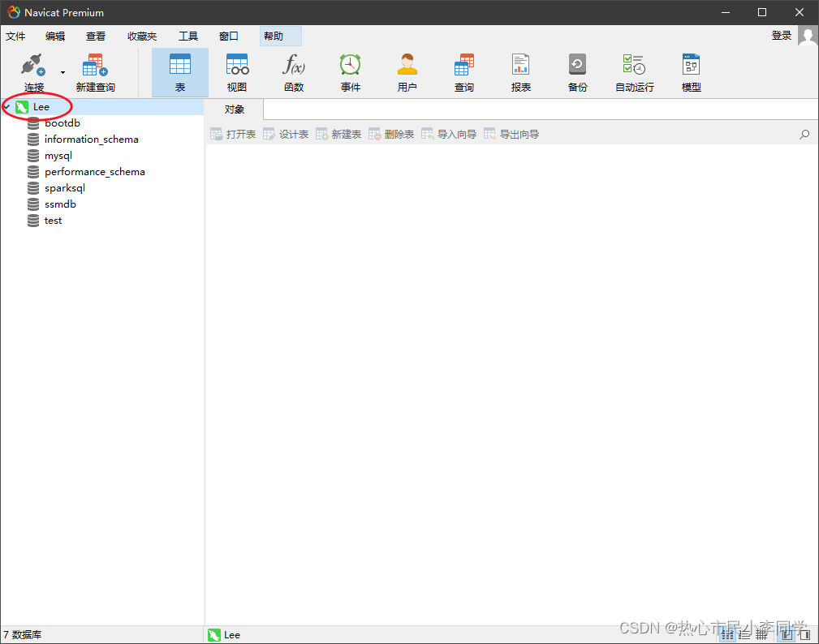Open the Tools (工具) menu

click(188, 36)
